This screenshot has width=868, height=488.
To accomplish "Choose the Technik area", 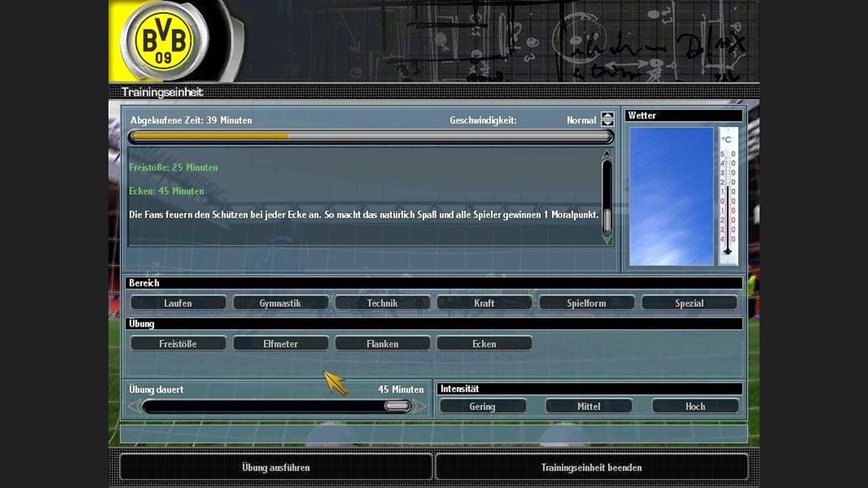I will (382, 303).
